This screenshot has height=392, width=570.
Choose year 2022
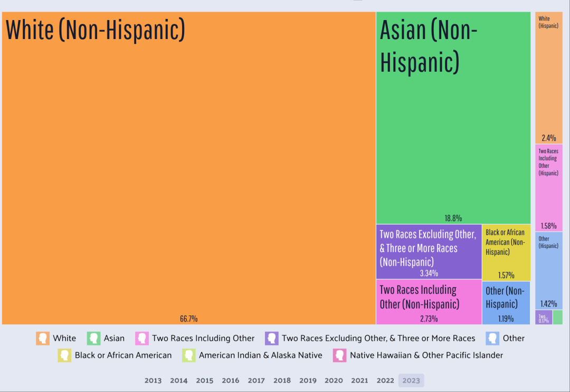click(385, 380)
